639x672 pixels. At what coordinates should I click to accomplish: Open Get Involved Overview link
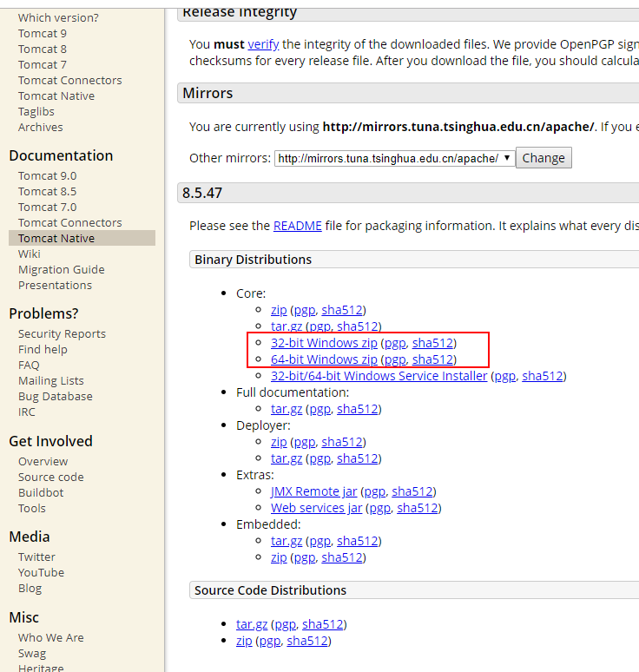tap(43, 462)
